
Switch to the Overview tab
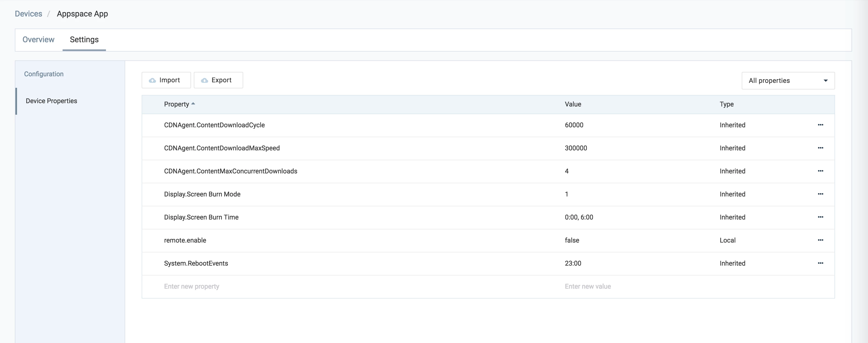tap(38, 40)
